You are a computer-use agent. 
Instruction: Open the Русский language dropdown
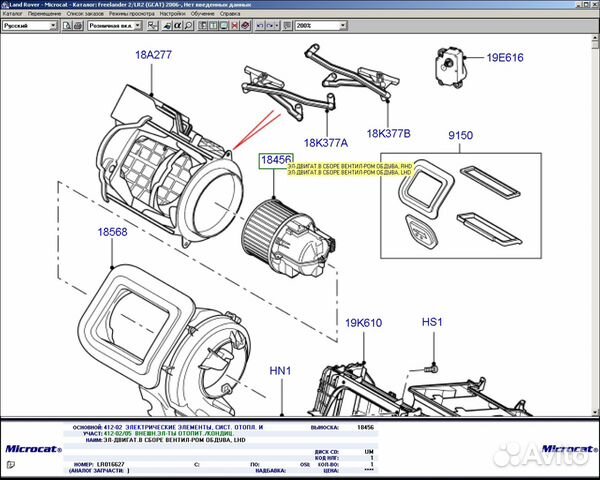point(53,26)
